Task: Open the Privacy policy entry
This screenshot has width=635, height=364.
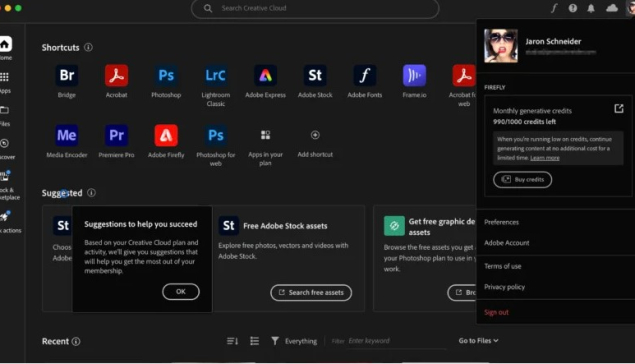Action: (x=504, y=287)
